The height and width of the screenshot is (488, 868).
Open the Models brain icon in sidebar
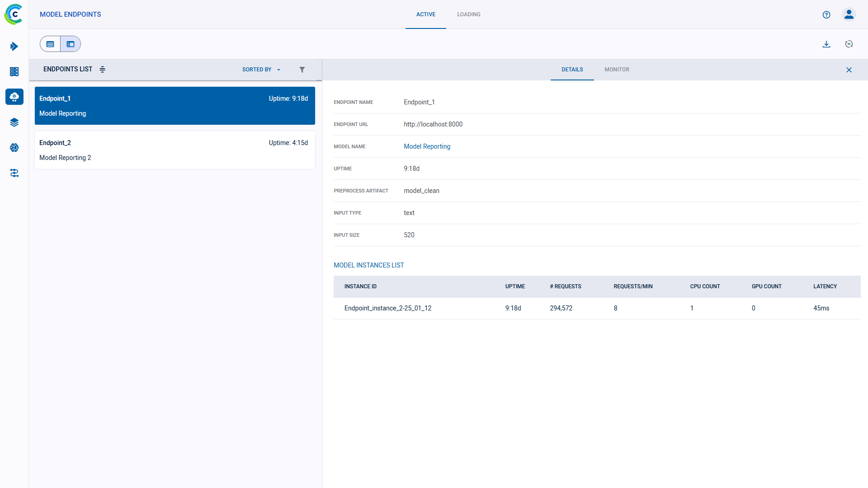pyautogui.click(x=14, y=147)
